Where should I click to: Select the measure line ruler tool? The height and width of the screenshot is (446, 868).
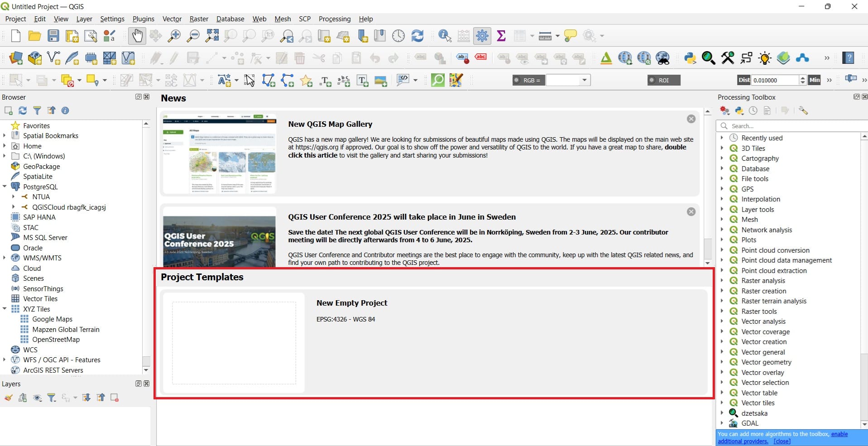pyautogui.click(x=545, y=36)
